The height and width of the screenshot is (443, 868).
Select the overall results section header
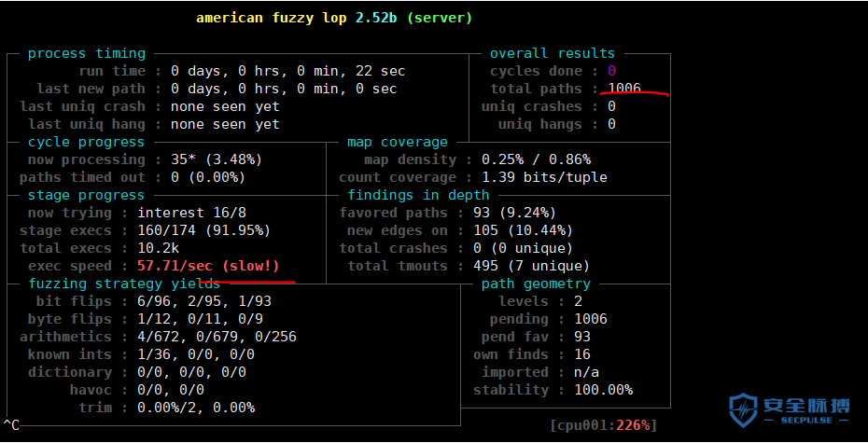(x=552, y=53)
